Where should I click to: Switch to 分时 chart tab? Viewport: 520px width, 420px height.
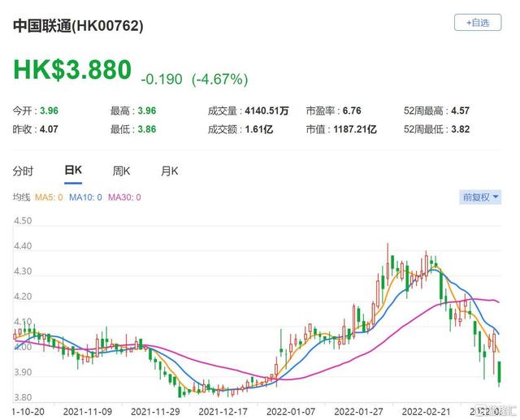point(23,171)
